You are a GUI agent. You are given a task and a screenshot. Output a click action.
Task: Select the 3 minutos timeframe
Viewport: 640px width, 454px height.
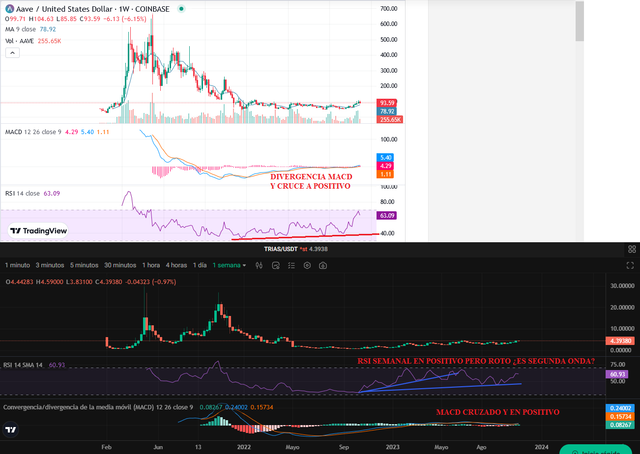[x=50, y=265]
